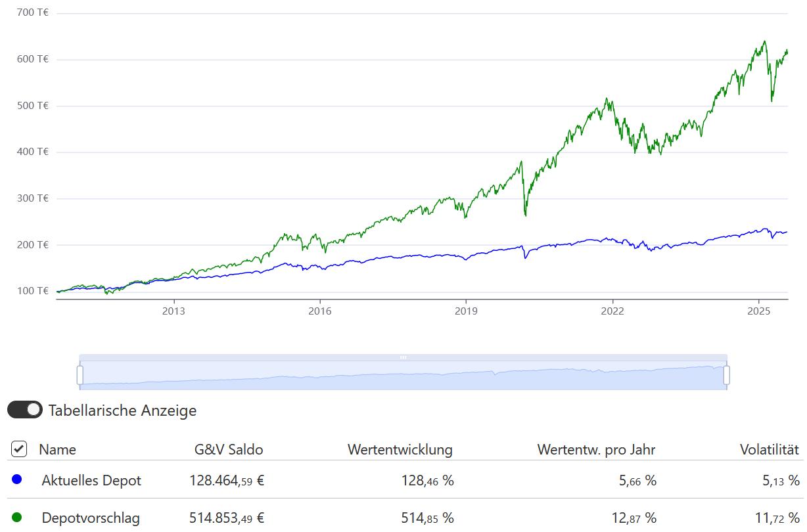Image resolution: width=807 pixels, height=532 pixels.
Task: Click the green dot for Depotvorschlag
Action: pos(17,518)
